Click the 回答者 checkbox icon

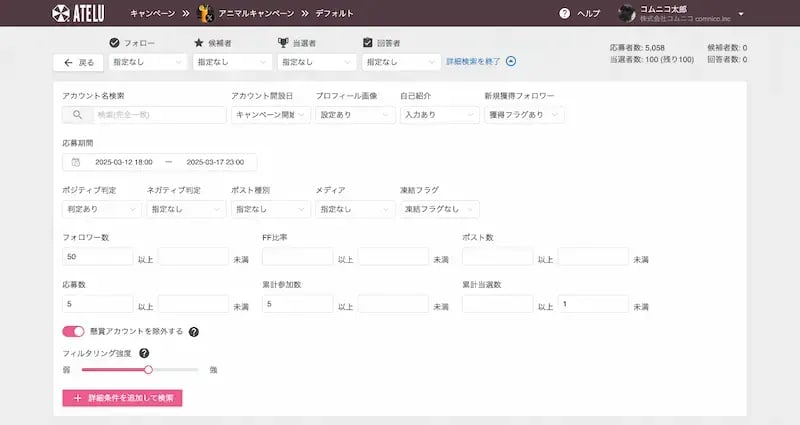368,43
